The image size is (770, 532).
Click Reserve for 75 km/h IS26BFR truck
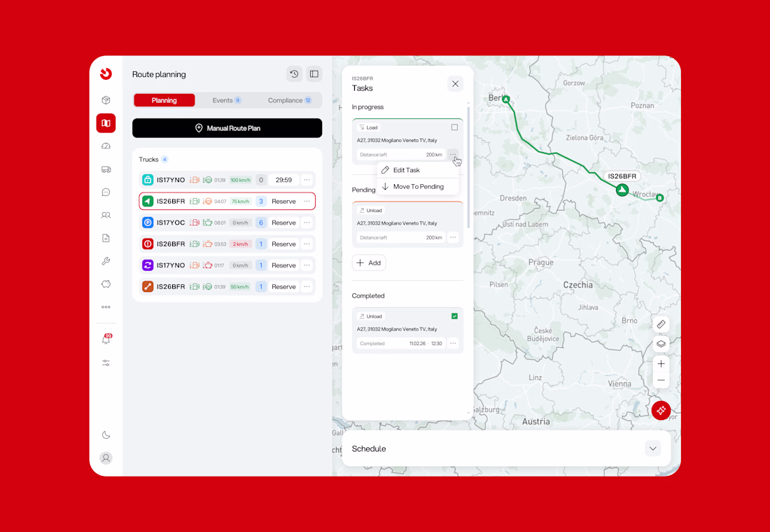283,201
